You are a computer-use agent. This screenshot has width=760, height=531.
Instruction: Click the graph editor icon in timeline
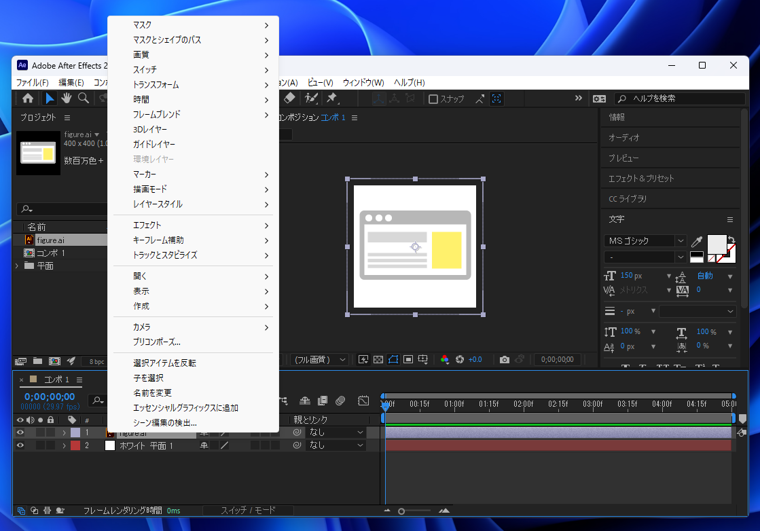363,401
